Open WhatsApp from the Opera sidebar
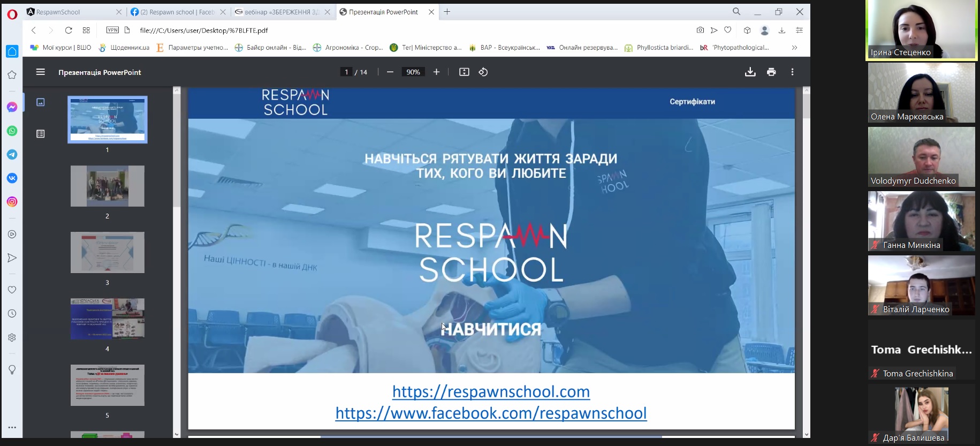Screen dimensions: 980x446 12,131
